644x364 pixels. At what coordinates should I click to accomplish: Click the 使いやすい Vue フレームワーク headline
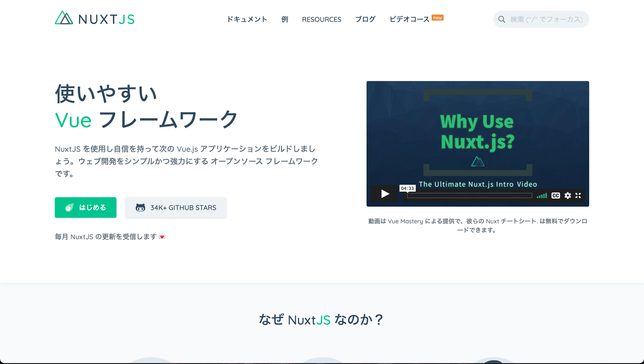pos(146,106)
